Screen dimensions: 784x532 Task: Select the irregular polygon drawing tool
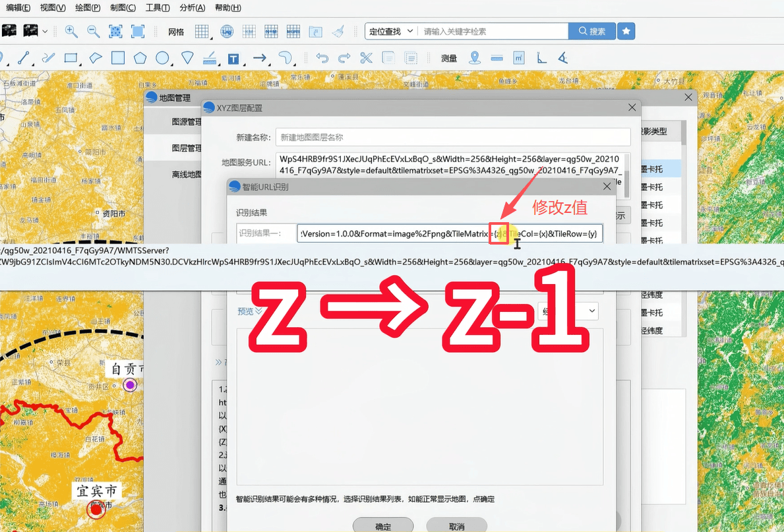click(96, 58)
